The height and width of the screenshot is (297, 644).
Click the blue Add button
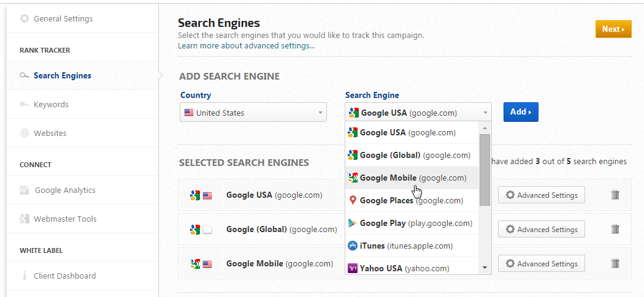tap(521, 112)
